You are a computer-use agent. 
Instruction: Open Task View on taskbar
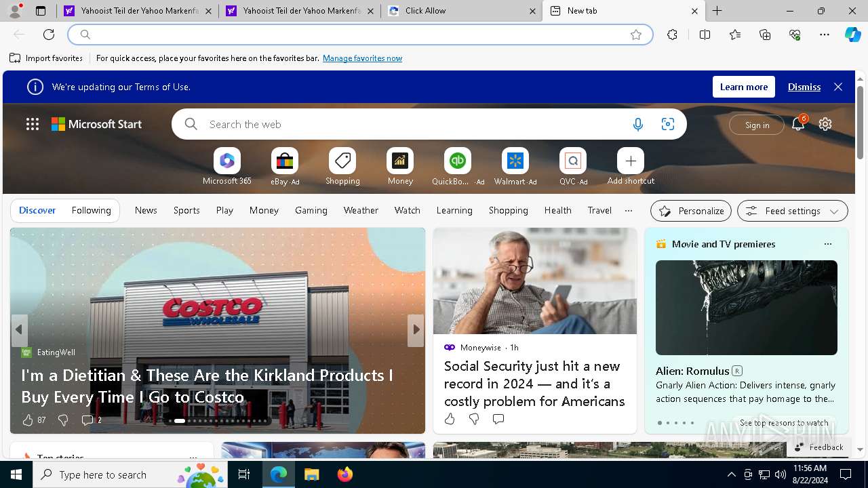244,474
